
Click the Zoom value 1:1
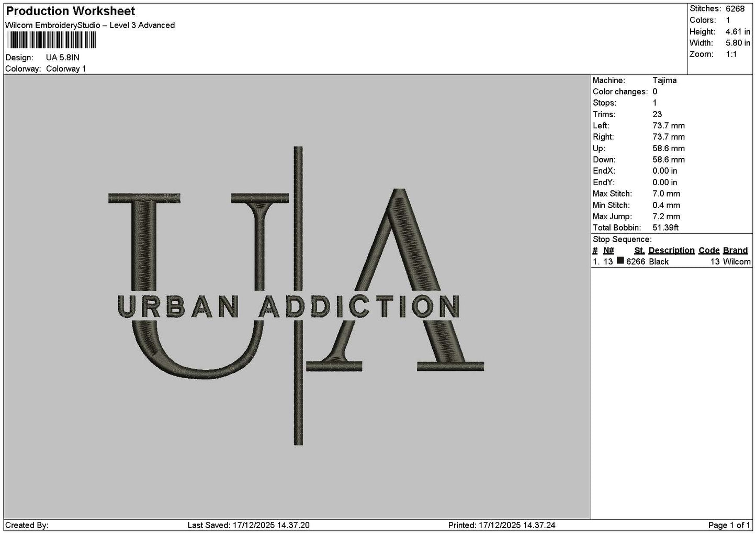(x=731, y=54)
